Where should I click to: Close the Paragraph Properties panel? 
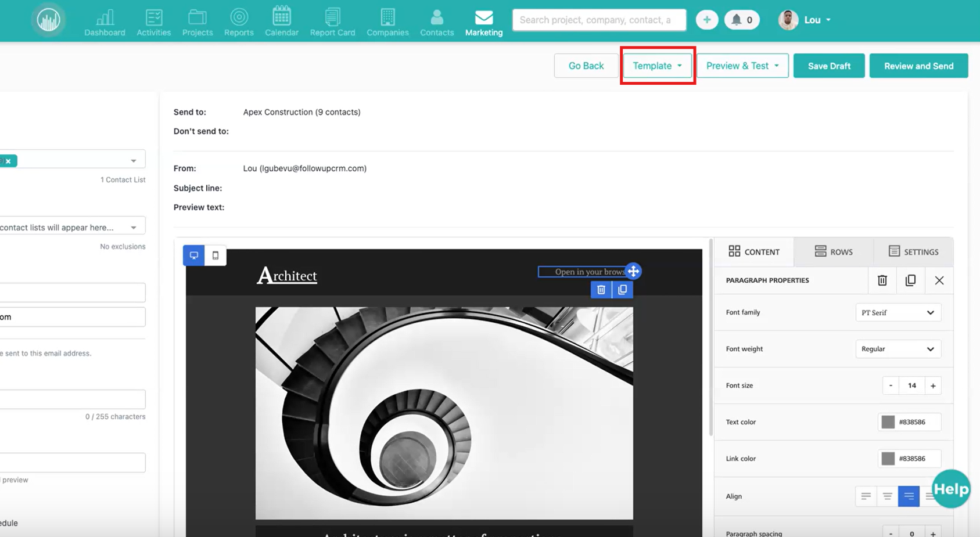point(939,280)
